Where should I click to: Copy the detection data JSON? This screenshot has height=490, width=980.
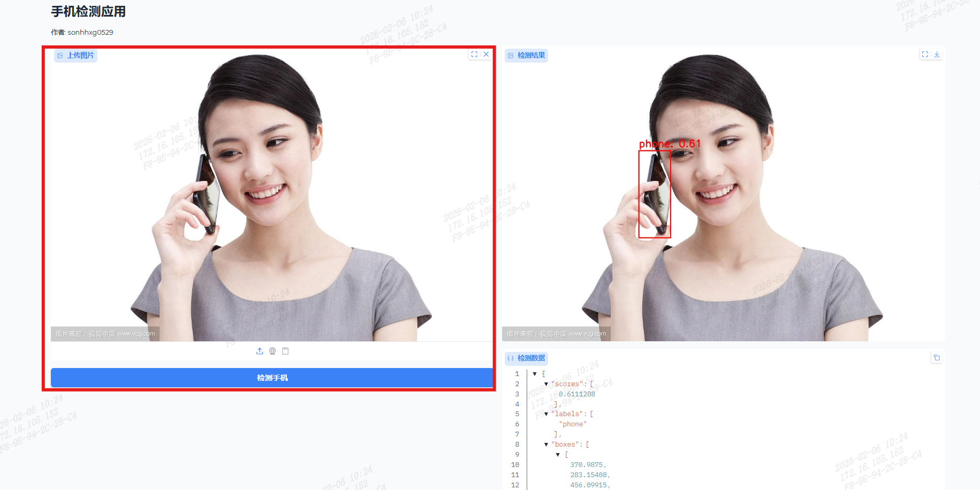(x=936, y=358)
